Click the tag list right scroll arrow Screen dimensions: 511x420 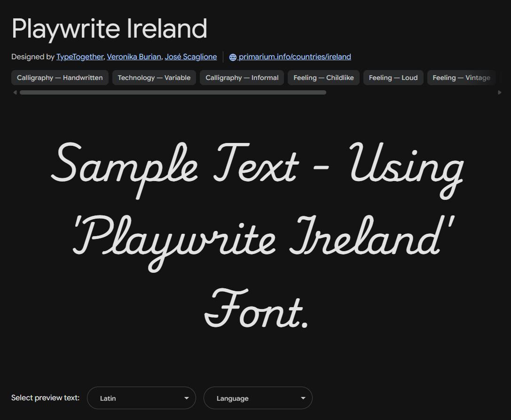click(x=500, y=92)
